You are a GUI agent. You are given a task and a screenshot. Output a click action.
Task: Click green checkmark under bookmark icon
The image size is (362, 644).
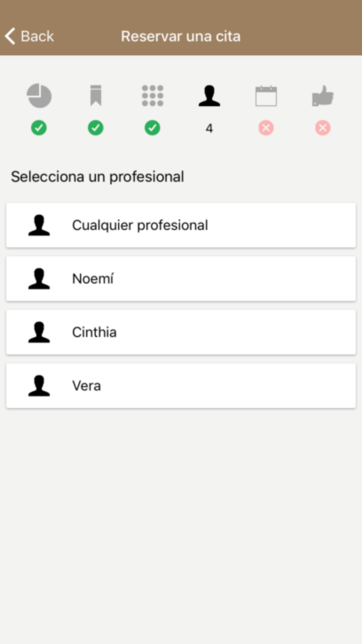coord(96,128)
